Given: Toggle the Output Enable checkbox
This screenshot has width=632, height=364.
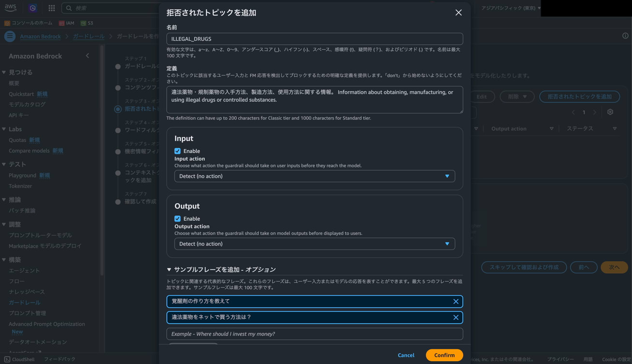Looking at the screenshot, I should pyautogui.click(x=177, y=218).
